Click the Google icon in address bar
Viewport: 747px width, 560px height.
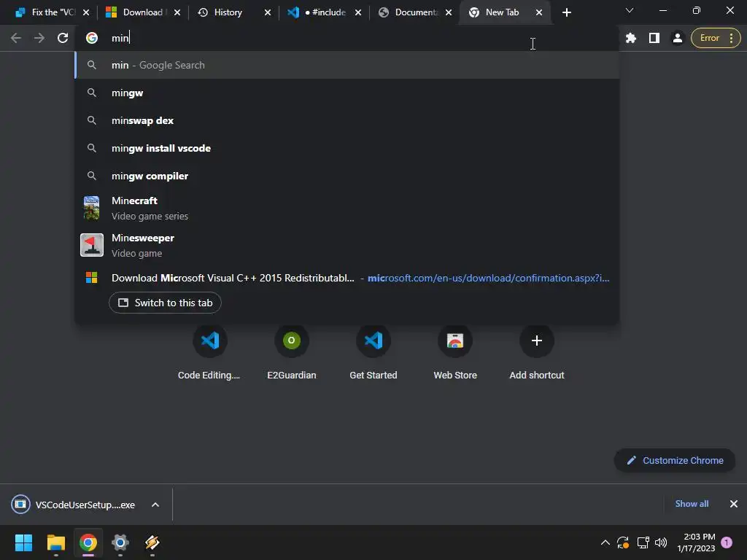(92, 38)
